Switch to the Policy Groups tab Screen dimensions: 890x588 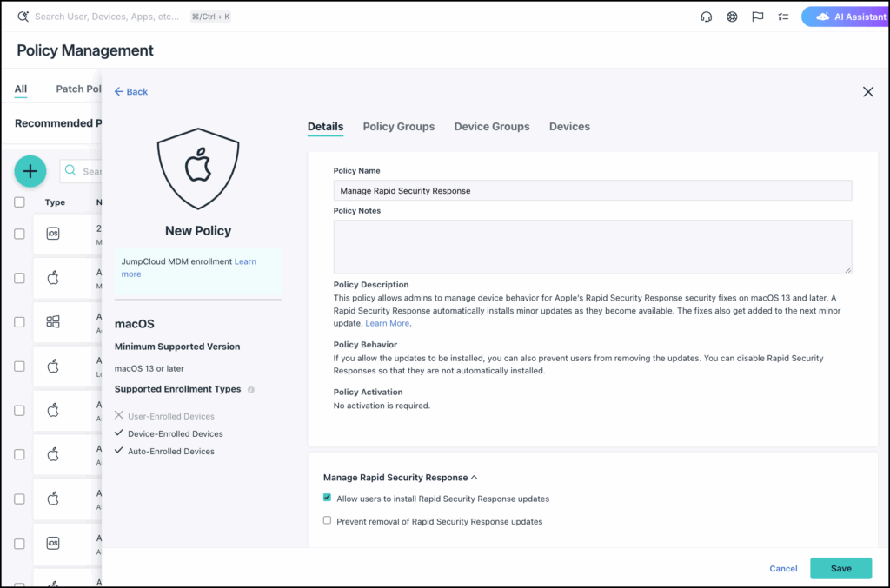pyautogui.click(x=398, y=126)
